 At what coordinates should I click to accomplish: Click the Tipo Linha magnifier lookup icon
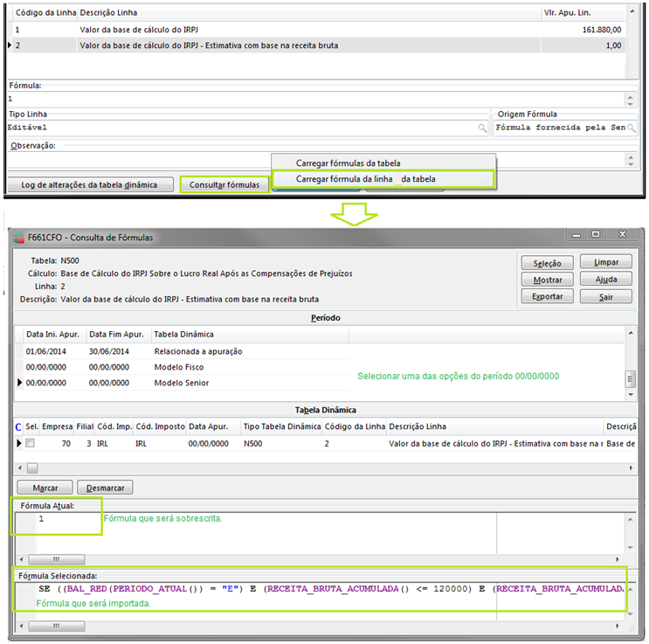[482, 128]
